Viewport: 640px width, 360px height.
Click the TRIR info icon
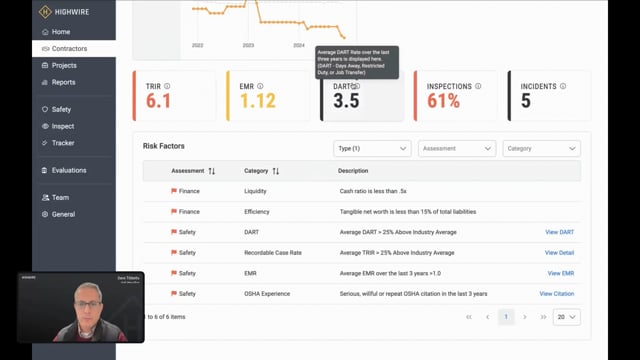(167, 86)
